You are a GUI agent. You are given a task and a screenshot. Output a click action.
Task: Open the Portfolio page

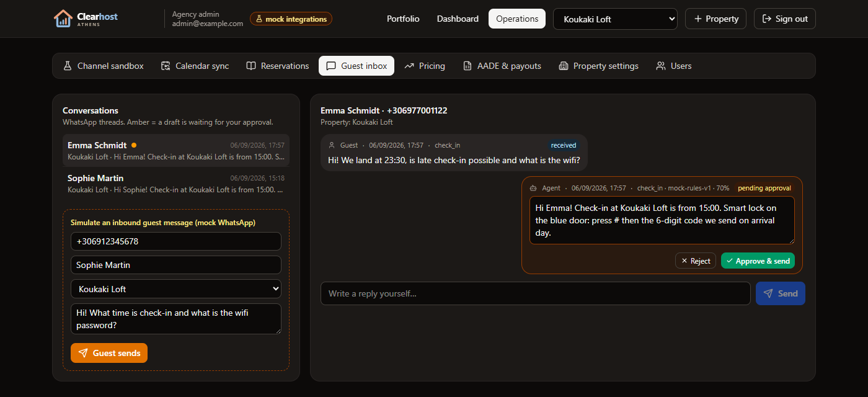coord(403,19)
